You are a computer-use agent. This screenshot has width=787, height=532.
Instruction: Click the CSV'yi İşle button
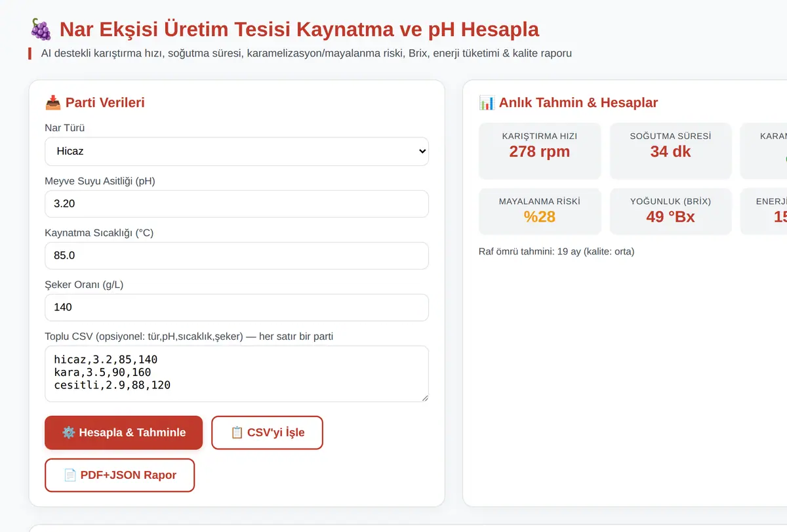click(x=267, y=432)
